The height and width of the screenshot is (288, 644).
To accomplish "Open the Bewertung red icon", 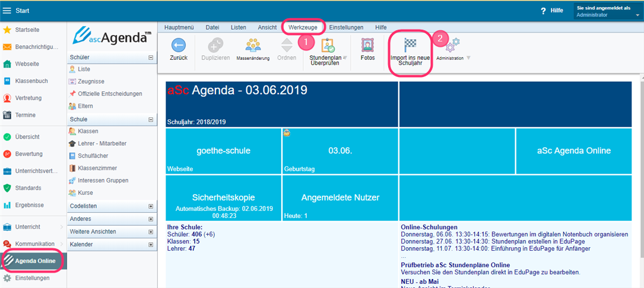I will tap(7, 154).
